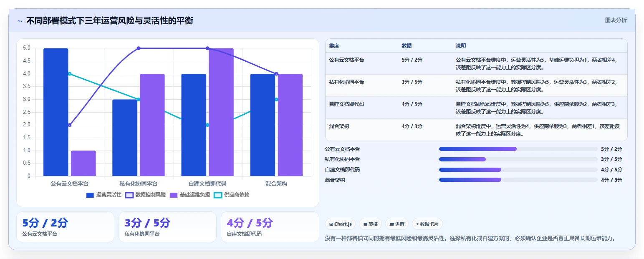Toggle the 供应商依赖 legend item
The height and width of the screenshot is (259, 644).
[232, 195]
